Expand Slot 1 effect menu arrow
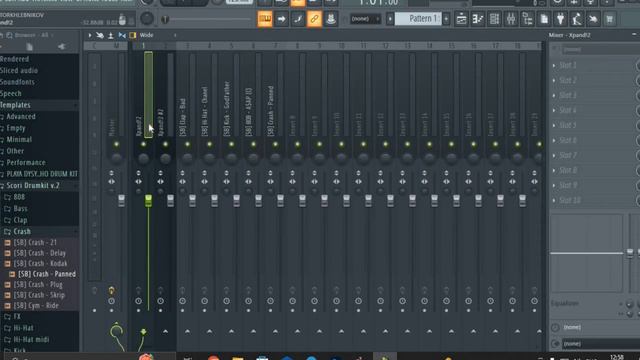Screen dimensions: 640x360 554,65
